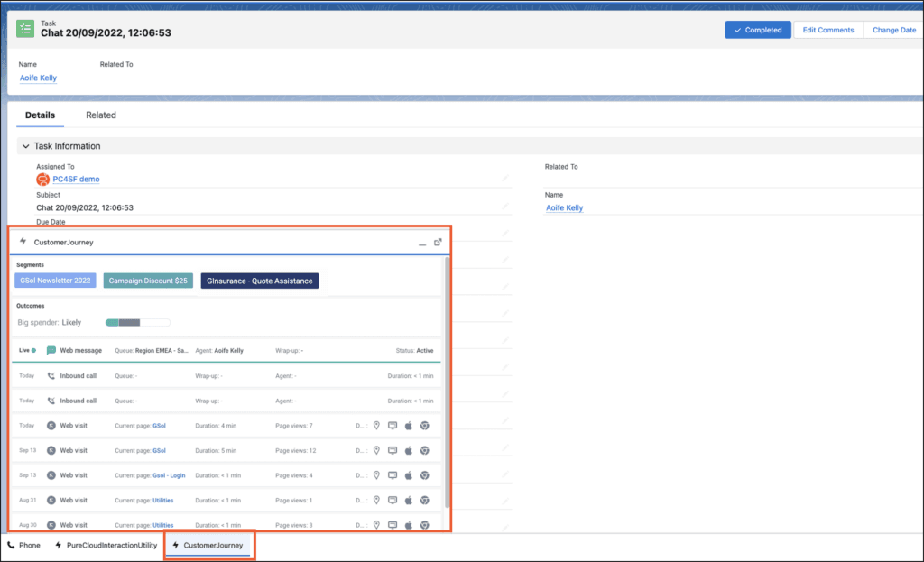Click the Big spender Likely progress bar
Image resolution: width=924 pixels, height=562 pixels.
pos(136,321)
